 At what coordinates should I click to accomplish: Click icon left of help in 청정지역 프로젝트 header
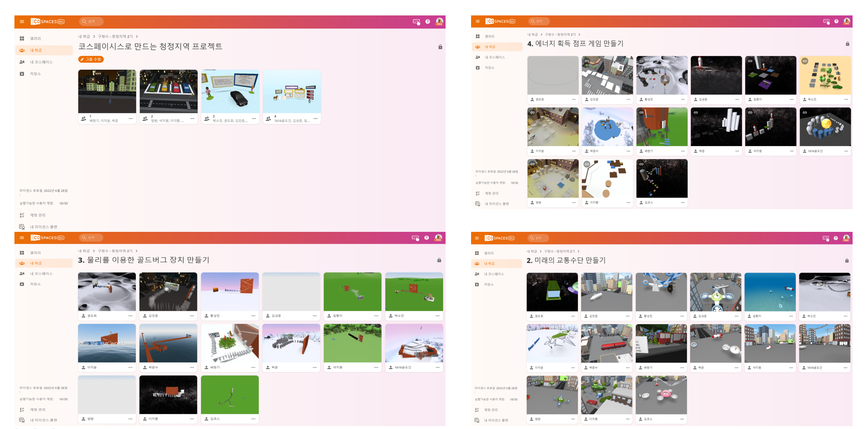(416, 22)
